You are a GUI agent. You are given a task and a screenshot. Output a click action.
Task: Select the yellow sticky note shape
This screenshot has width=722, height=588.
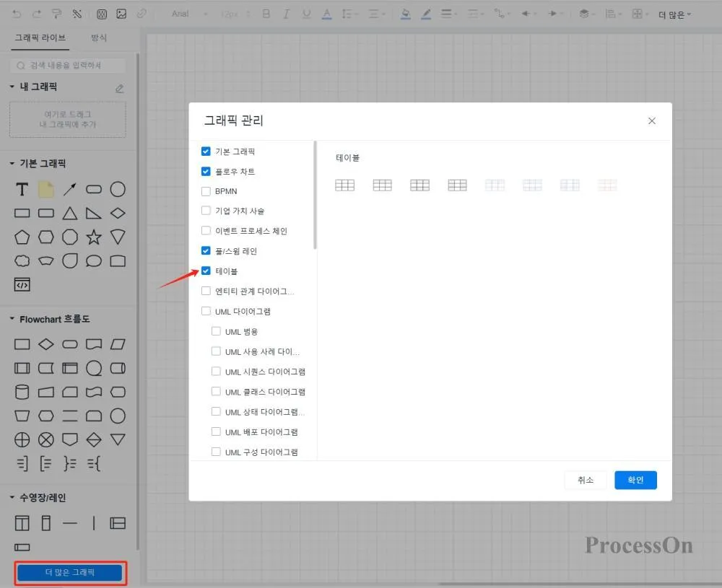click(x=46, y=189)
